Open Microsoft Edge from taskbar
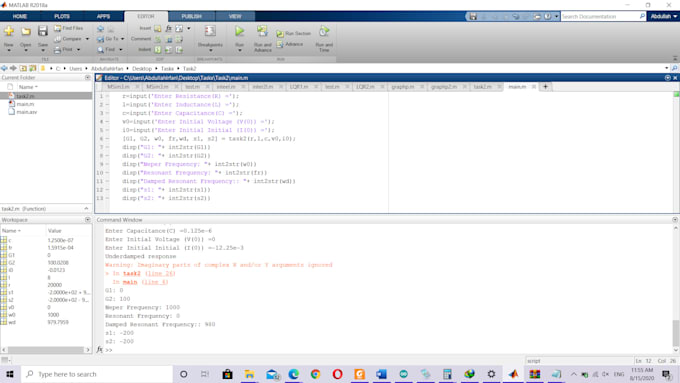The height and width of the screenshot is (383, 680). pos(294,374)
